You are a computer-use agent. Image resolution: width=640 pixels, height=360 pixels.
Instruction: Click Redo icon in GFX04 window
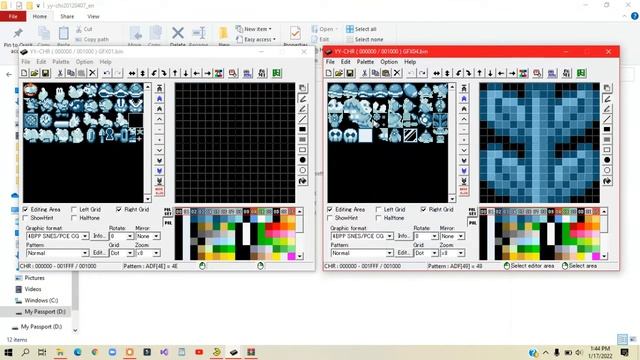click(422, 73)
